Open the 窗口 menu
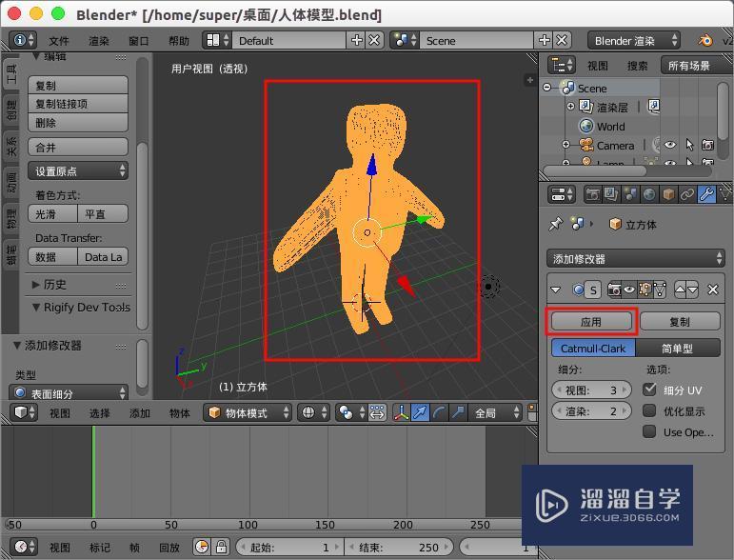The image size is (734, 560). click(x=139, y=41)
